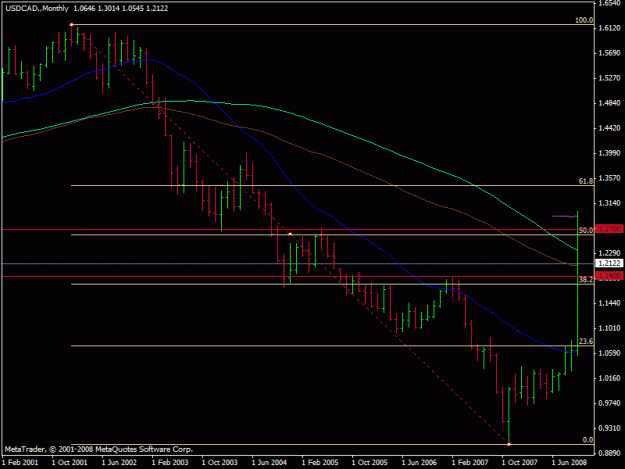Click the 1 Jun 2008 date label
This screenshot has height=469, width=625.
click(x=569, y=463)
